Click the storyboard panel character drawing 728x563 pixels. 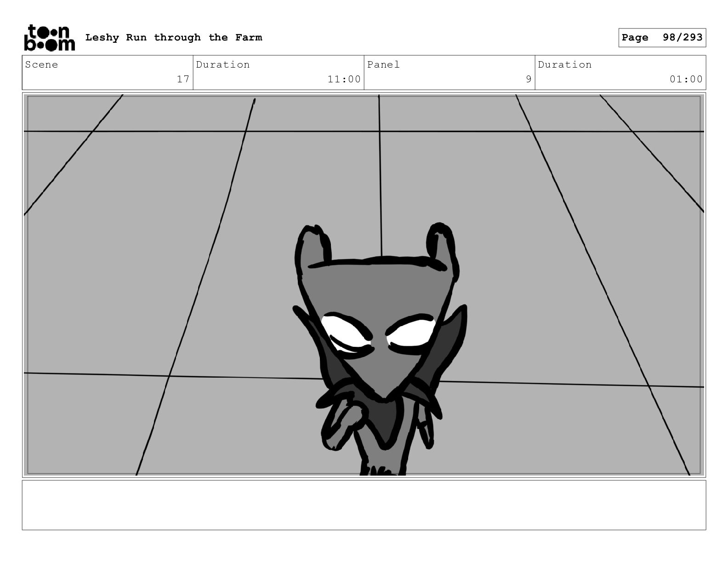(x=380, y=350)
